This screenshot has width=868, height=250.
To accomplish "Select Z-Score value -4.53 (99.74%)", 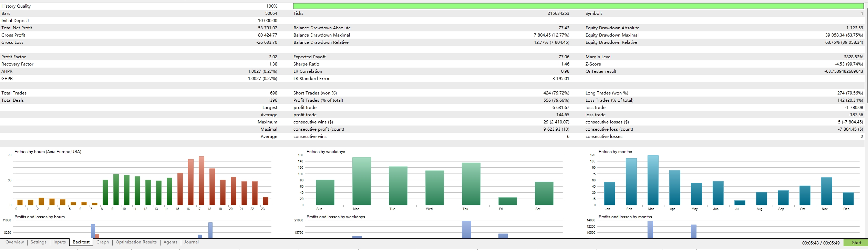I will (849, 64).
